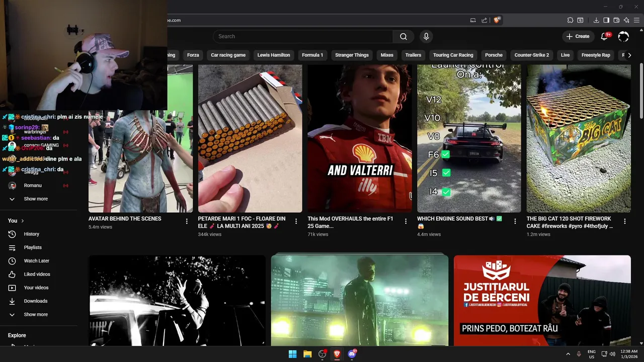Open the account avatar menu
The image size is (644, 362).
coord(623,36)
